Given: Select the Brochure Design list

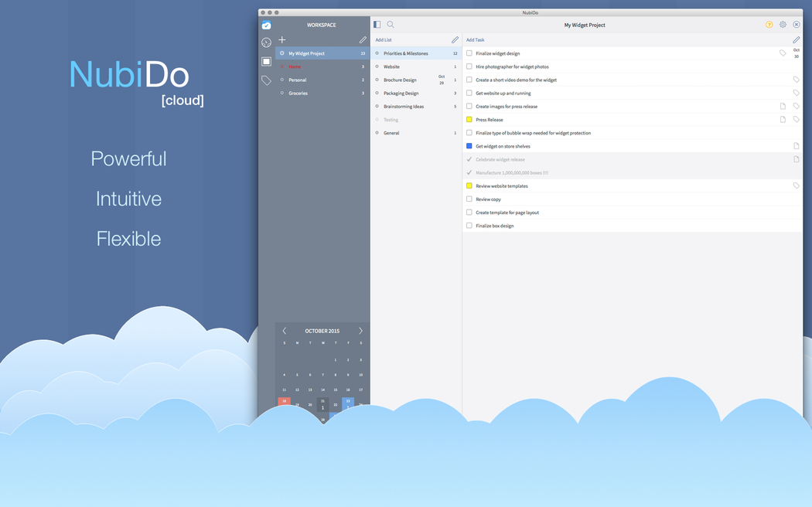Looking at the screenshot, I should pyautogui.click(x=400, y=80).
